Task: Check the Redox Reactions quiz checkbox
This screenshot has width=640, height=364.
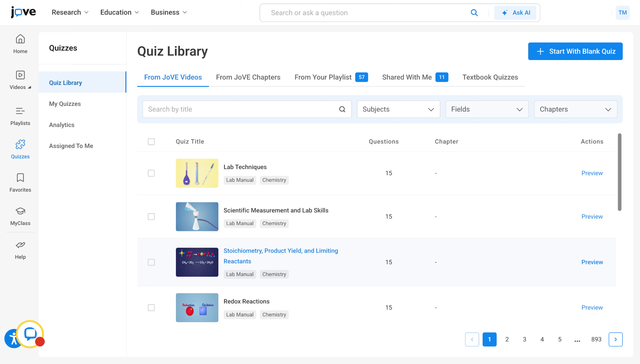Action: (x=151, y=308)
